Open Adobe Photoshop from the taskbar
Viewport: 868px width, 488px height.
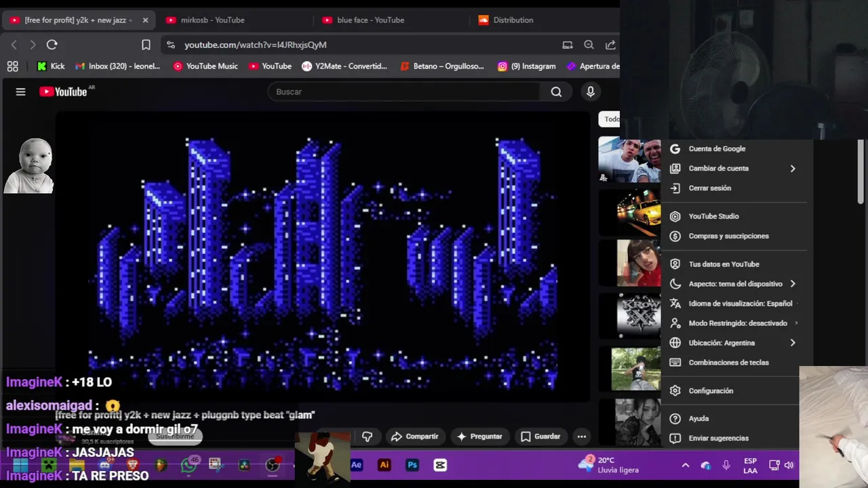point(412,465)
